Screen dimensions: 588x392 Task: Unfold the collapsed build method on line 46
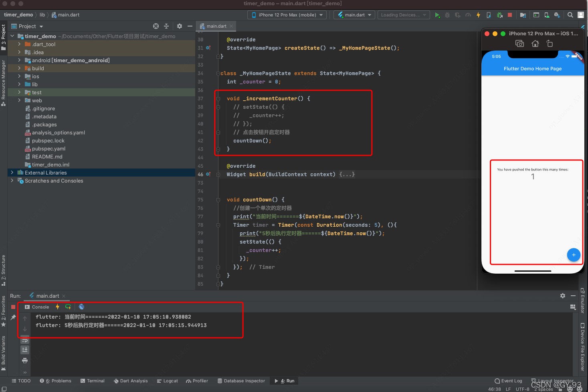click(218, 175)
